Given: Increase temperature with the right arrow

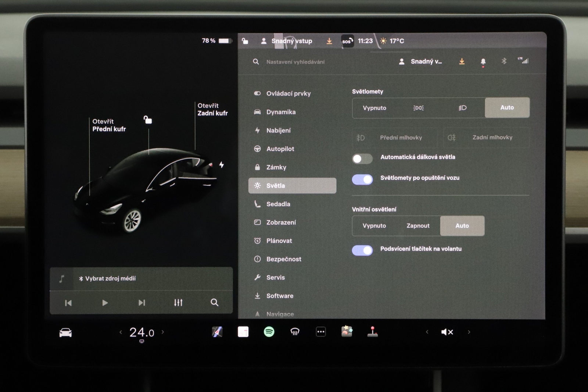Looking at the screenshot, I should point(163,332).
